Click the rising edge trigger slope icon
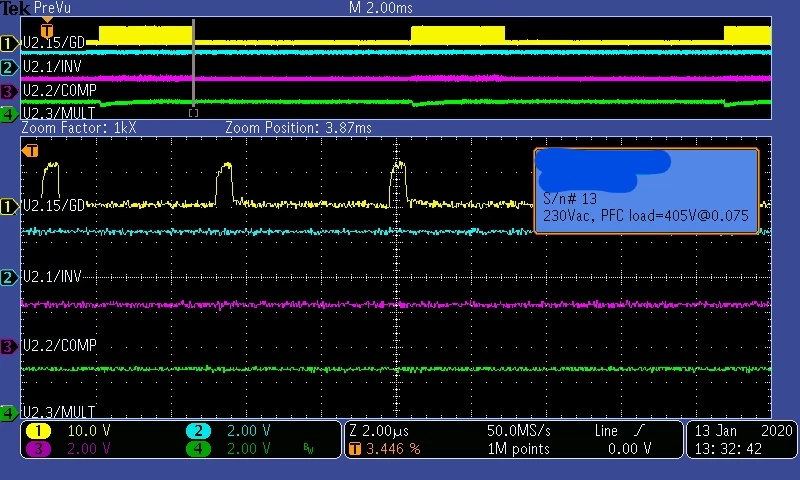This screenshot has height=480, width=800. 639,431
